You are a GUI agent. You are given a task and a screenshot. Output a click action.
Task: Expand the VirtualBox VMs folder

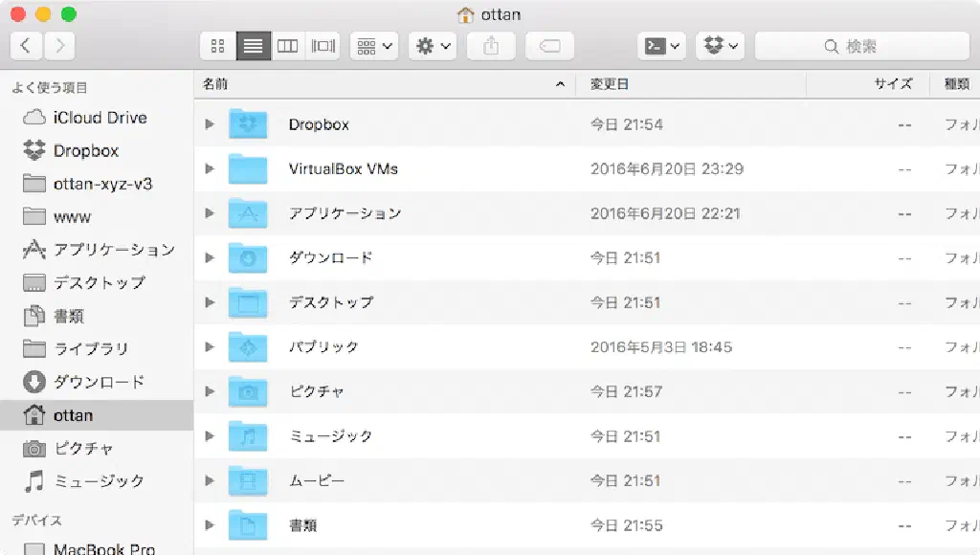pos(210,169)
